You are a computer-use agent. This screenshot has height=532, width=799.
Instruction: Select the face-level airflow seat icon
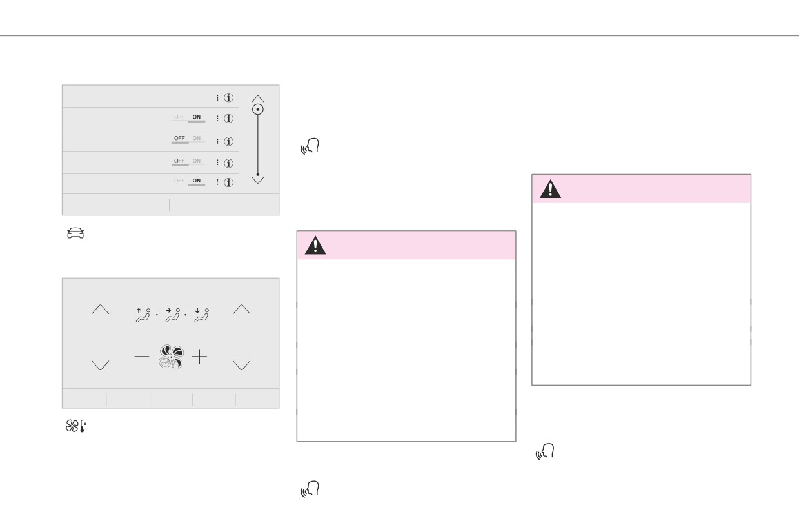coord(172,314)
